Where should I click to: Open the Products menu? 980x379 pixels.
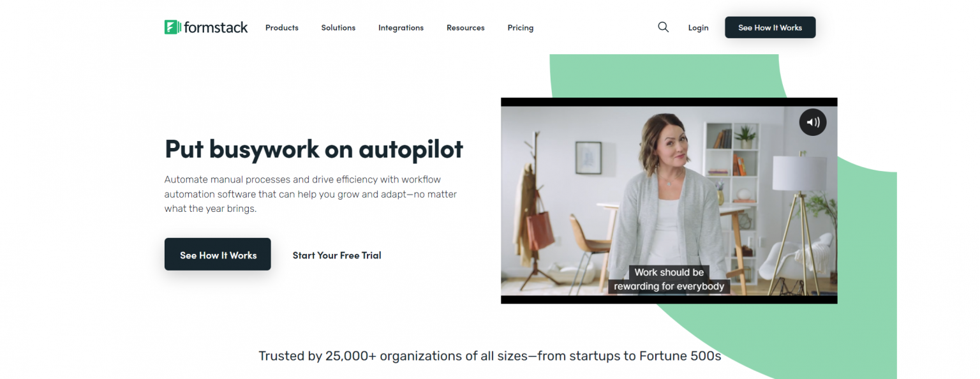(x=282, y=27)
